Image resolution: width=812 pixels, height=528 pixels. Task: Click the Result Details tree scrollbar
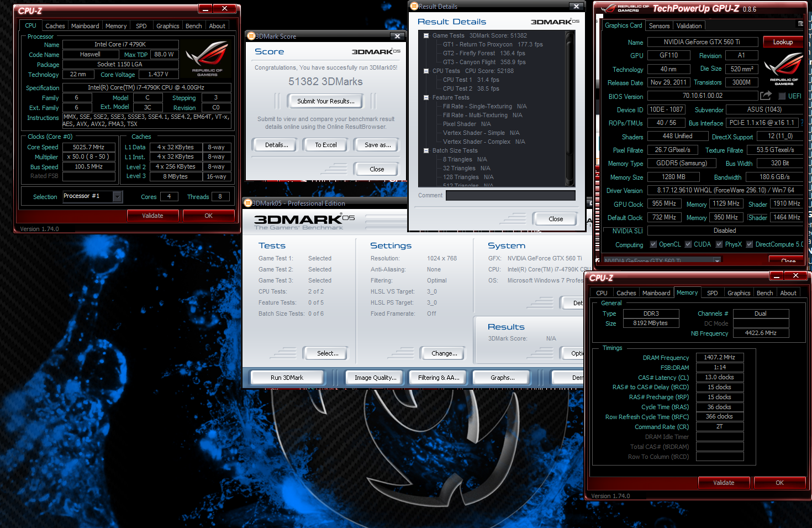tap(570, 108)
